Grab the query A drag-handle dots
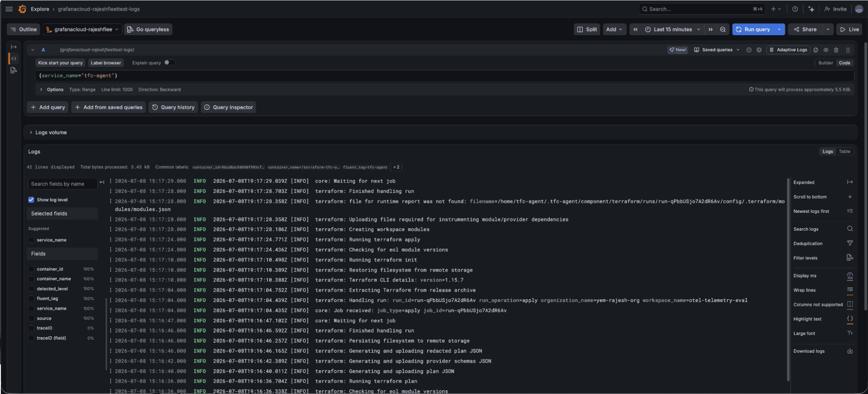Screen dimensions: 868x394 point(848,50)
